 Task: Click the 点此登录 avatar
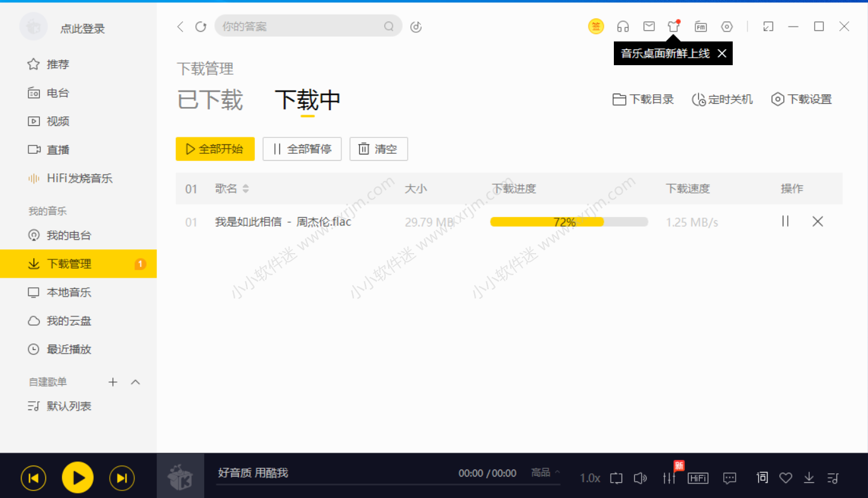(x=34, y=27)
